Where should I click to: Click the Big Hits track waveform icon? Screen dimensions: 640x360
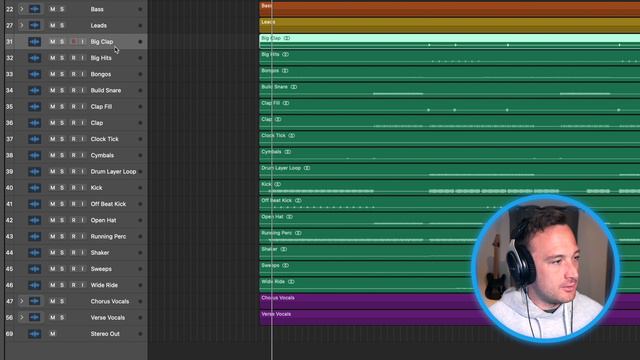pos(35,58)
